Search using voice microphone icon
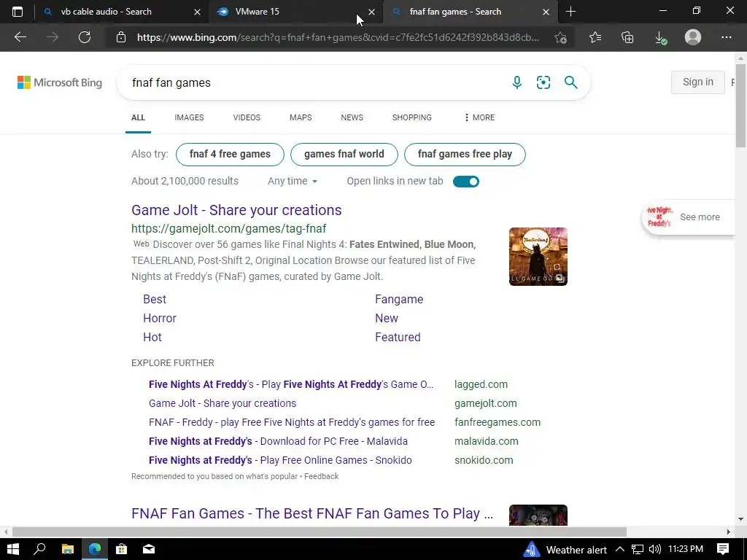Screen dimensions: 747x560 tap(517, 82)
